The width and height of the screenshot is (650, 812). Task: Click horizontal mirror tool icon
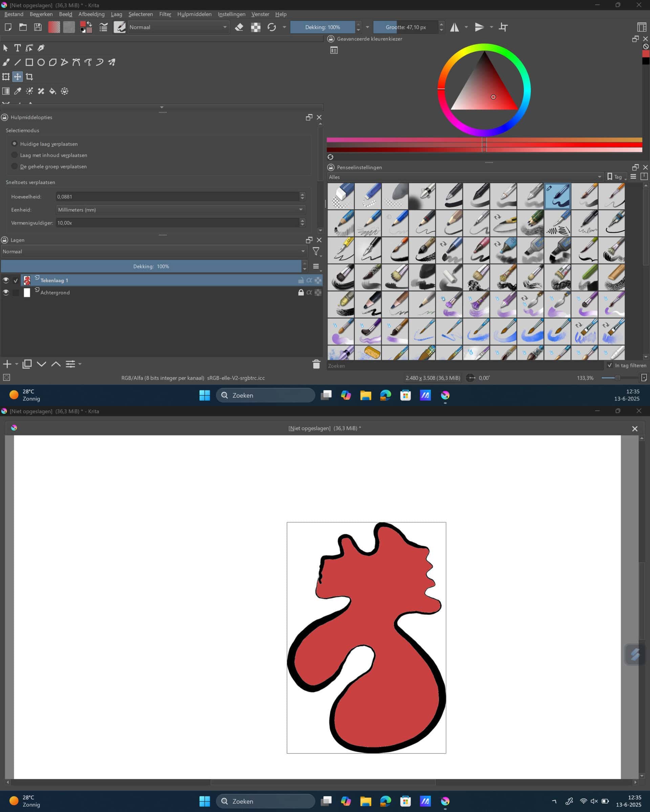[x=455, y=27]
